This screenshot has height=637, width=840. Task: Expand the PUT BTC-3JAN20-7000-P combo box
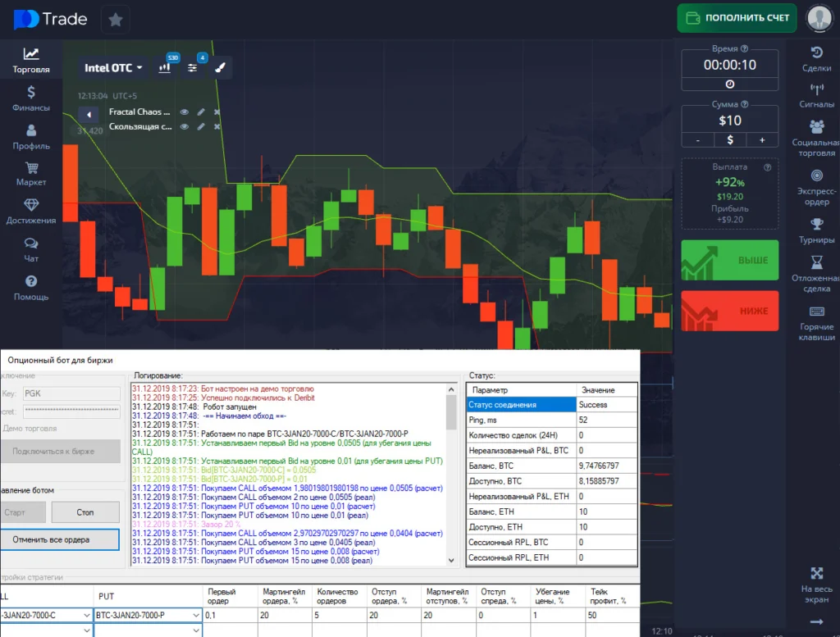point(194,614)
